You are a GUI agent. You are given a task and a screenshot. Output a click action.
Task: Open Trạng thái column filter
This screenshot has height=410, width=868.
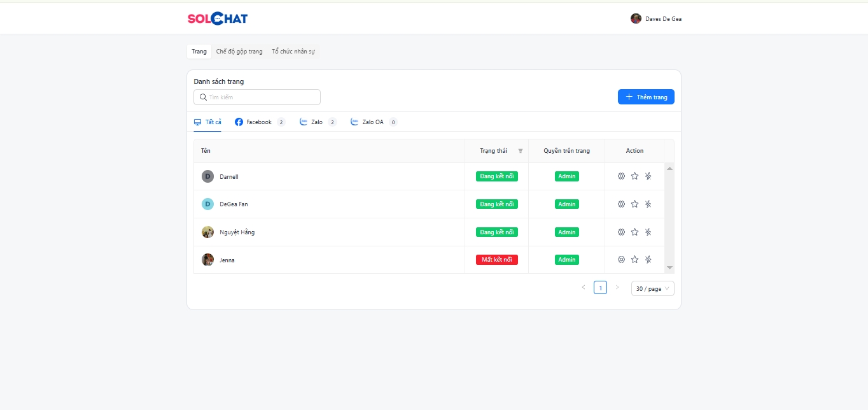[520, 151]
